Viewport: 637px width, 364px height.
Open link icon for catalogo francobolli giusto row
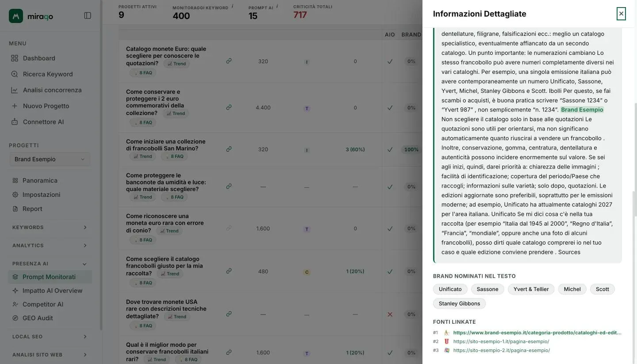pos(229,271)
